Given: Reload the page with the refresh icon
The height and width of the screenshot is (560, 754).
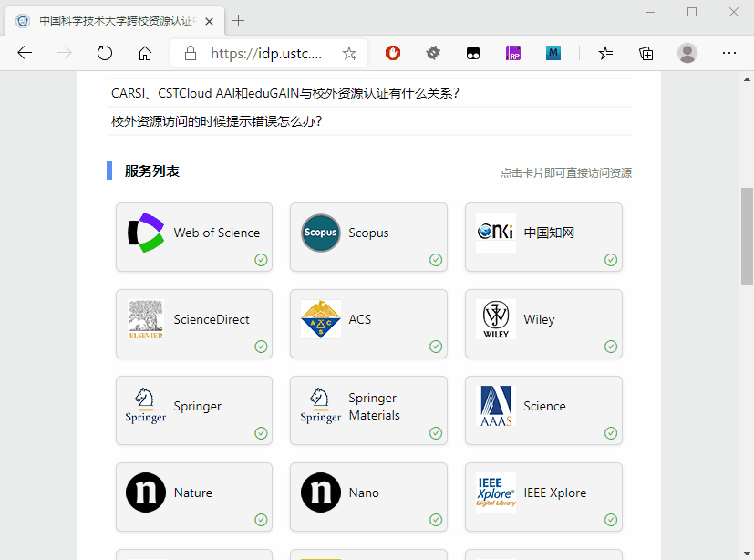Looking at the screenshot, I should (x=104, y=53).
